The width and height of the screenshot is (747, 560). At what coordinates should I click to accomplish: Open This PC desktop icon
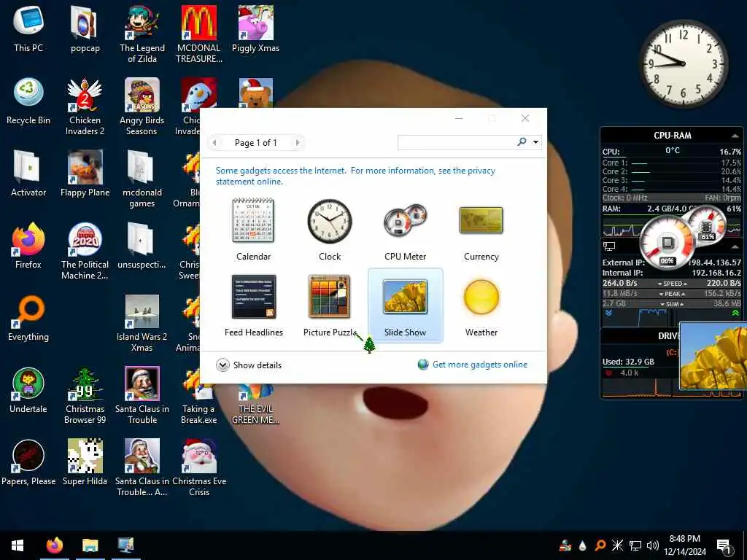point(28,28)
